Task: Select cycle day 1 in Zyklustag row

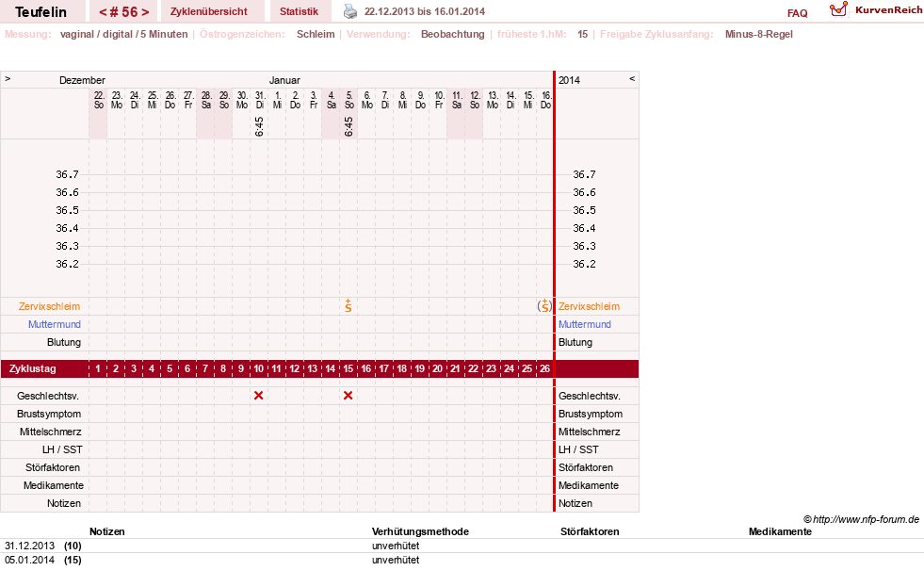Action: pos(98,369)
